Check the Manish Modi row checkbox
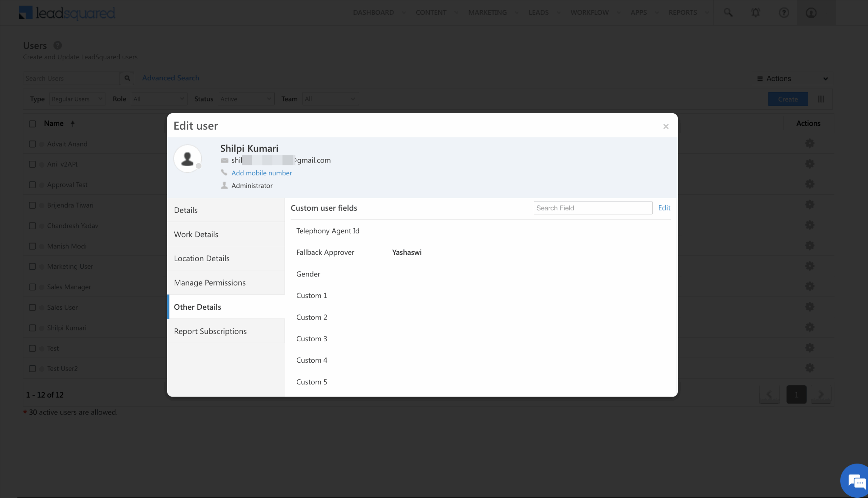Image resolution: width=868 pixels, height=498 pixels. (32, 246)
